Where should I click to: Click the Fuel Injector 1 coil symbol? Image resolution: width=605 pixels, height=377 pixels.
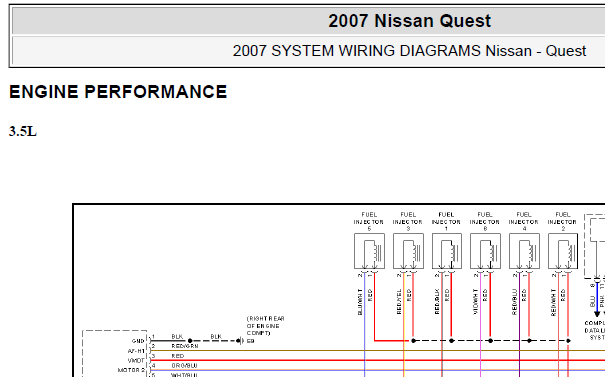(x=447, y=251)
